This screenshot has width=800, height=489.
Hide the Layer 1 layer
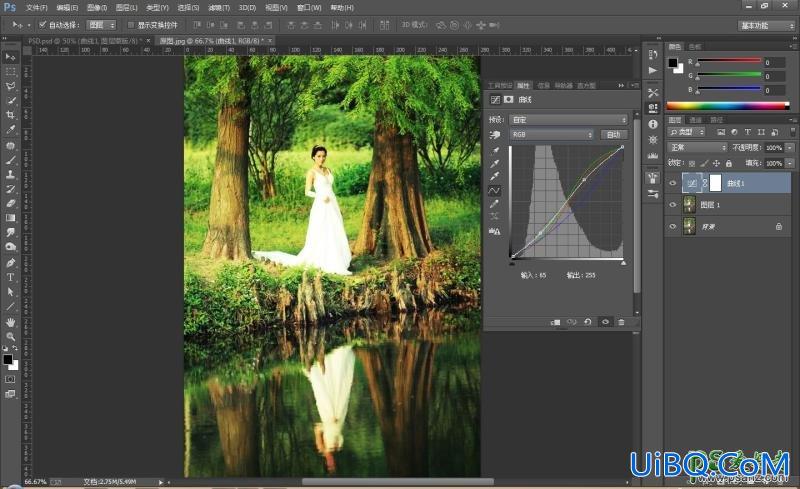(x=672, y=205)
